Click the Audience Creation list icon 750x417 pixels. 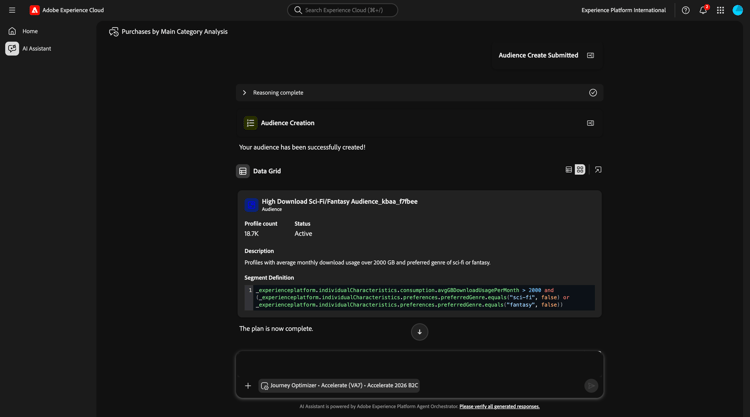250,123
